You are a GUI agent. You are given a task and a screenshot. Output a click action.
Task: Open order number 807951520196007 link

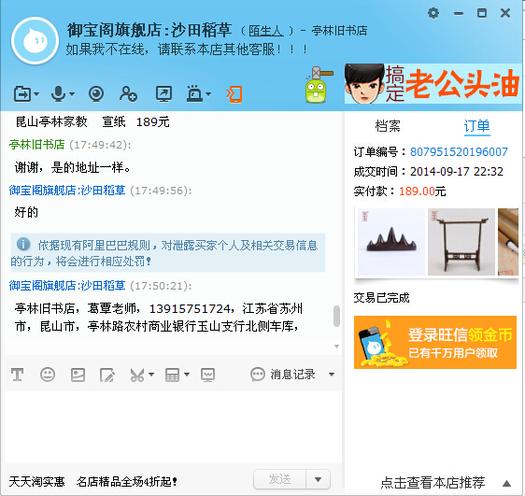coord(459,152)
